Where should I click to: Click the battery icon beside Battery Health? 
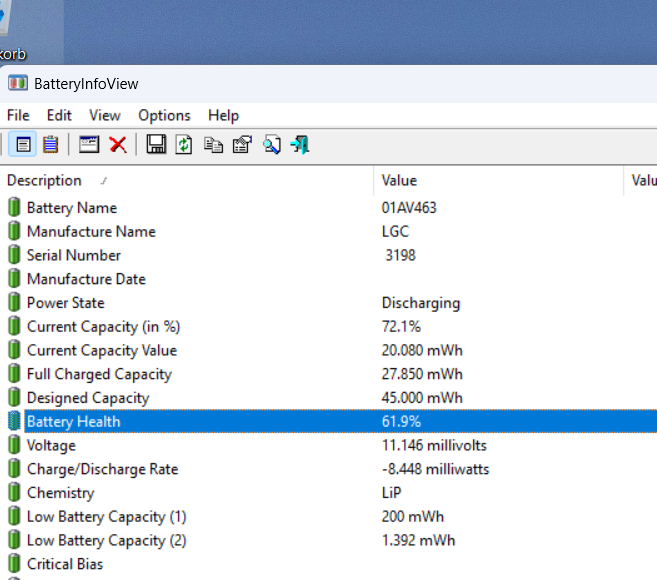(x=14, y=421)
